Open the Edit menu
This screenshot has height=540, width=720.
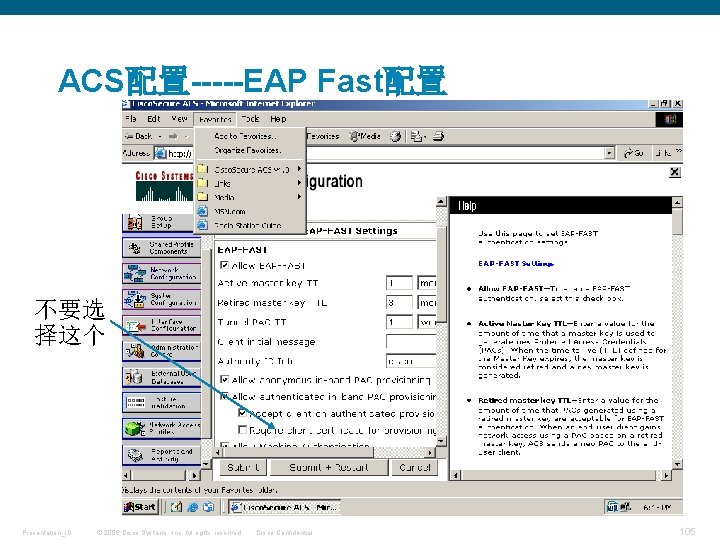coord(154,118)
